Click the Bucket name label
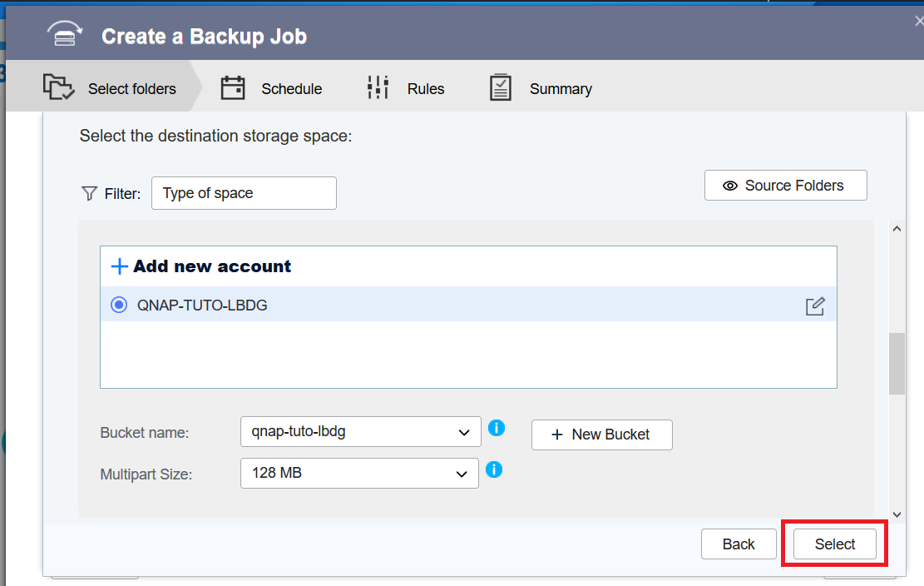 (x=145, y=433)
